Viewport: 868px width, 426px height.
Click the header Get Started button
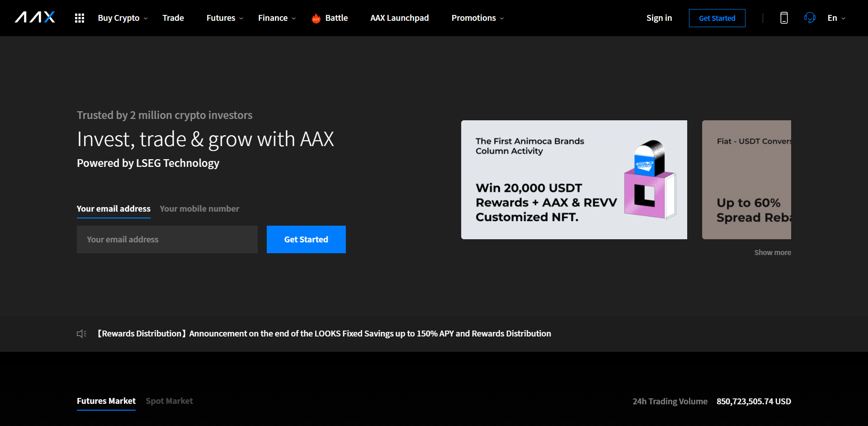(x=717, y=18)
